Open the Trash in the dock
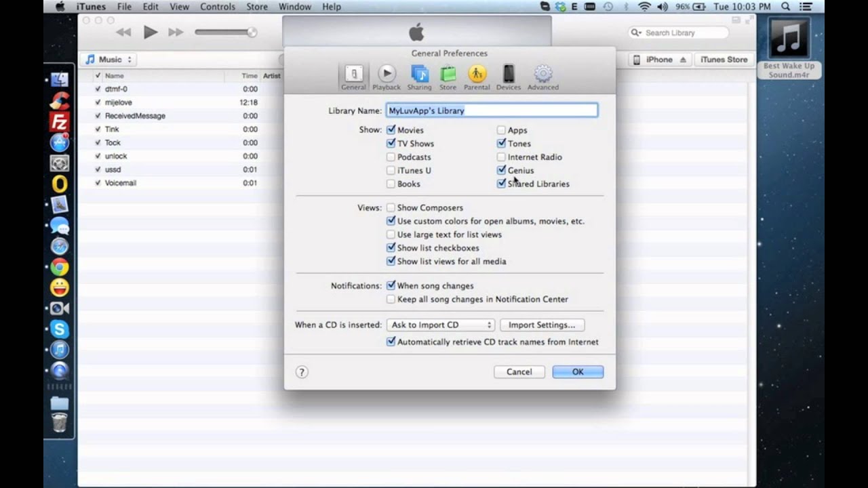 pyautogui.click(x=60, y=424)
